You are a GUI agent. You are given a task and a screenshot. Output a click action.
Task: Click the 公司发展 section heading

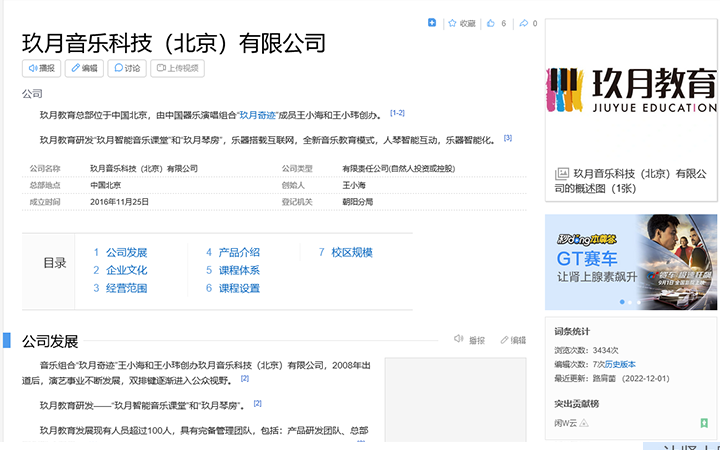point(50,341)
